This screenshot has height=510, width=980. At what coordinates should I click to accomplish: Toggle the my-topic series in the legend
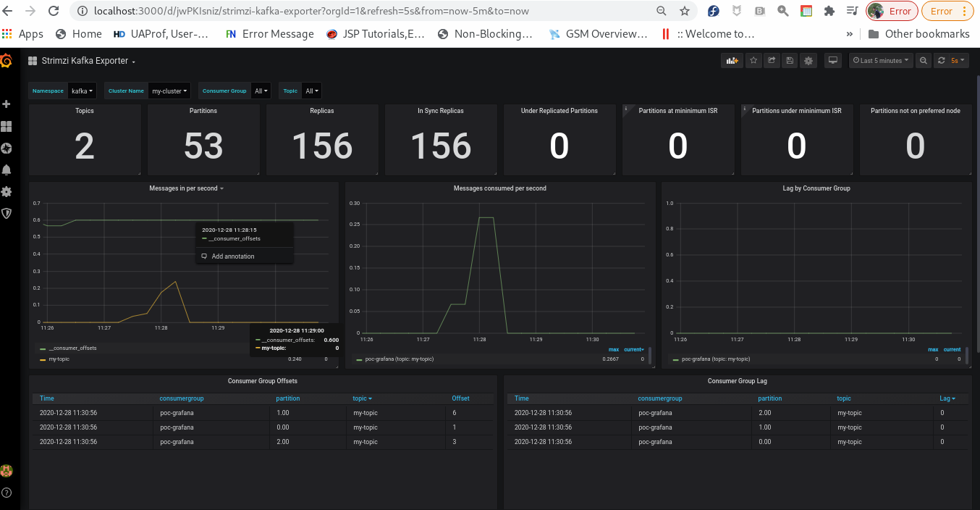[59, 359]
